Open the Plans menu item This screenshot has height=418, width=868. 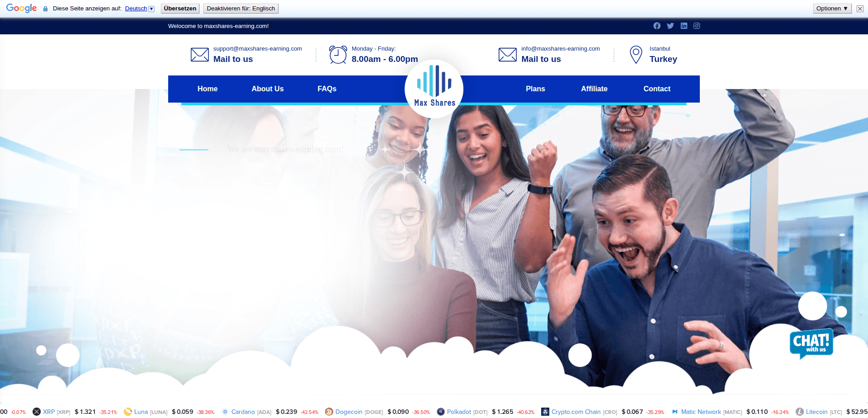point(535,89)
